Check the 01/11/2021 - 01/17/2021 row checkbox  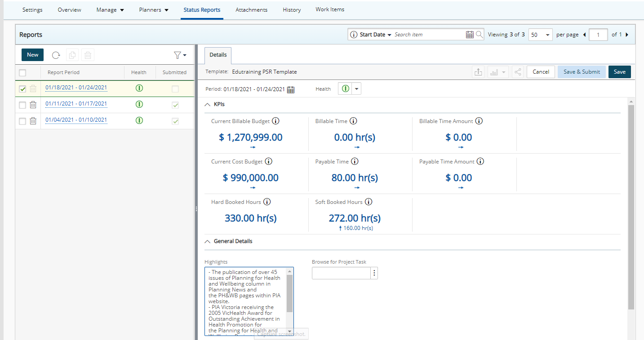(22, 105)
